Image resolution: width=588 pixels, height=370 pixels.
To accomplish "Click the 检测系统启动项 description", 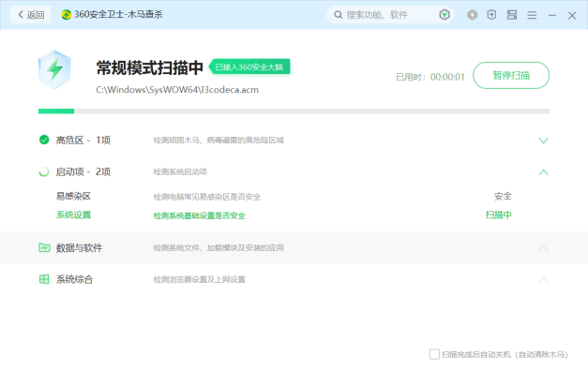I will pyautogui.click(x=180, y=172).
